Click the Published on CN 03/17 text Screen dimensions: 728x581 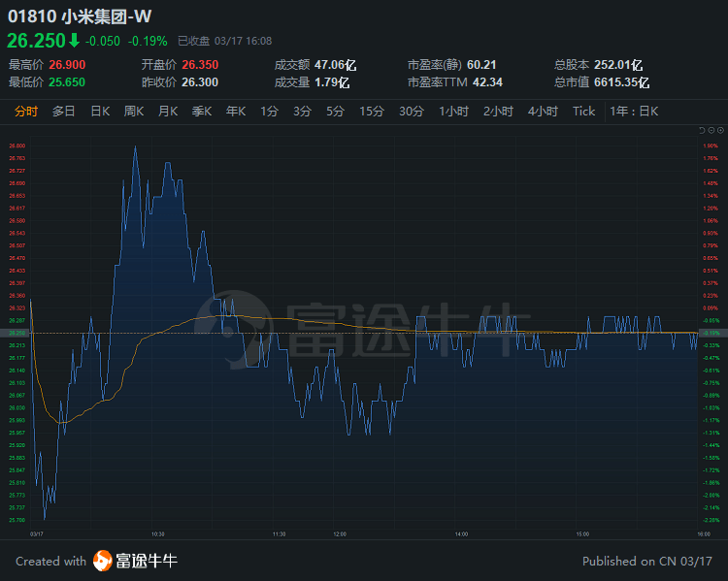(x=647, y=562)
